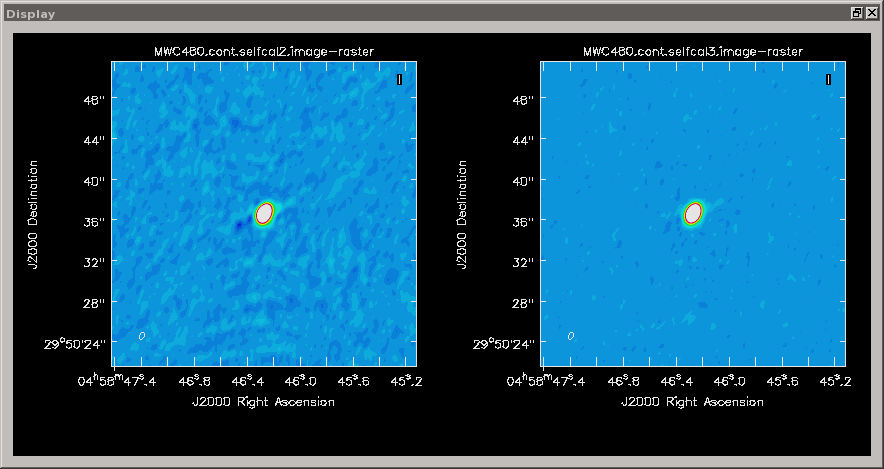Click the bright source in the selfcal3 image
Screen dimensions: 884x469
tap(693, 213)
